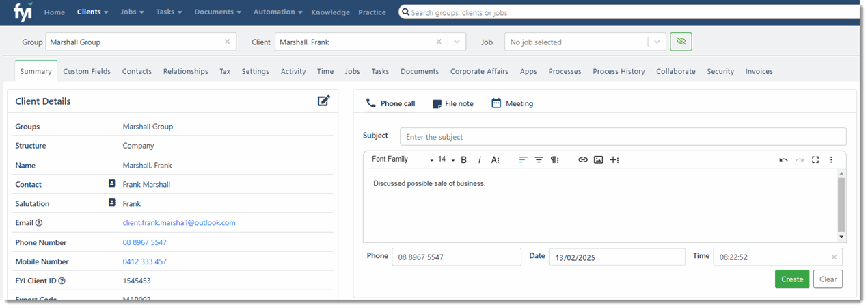Click the editor's vertical scrollbar thumb
The image size is (868, 308).
[x=841, y=205]
